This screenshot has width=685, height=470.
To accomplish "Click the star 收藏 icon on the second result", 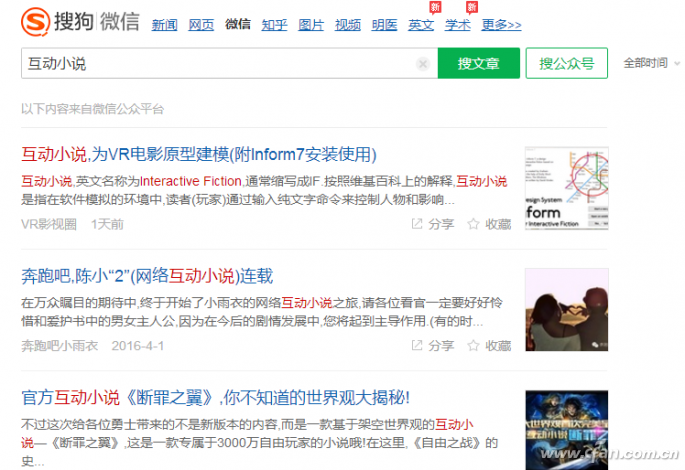I will pyautogui.click(x=473, y=346).
